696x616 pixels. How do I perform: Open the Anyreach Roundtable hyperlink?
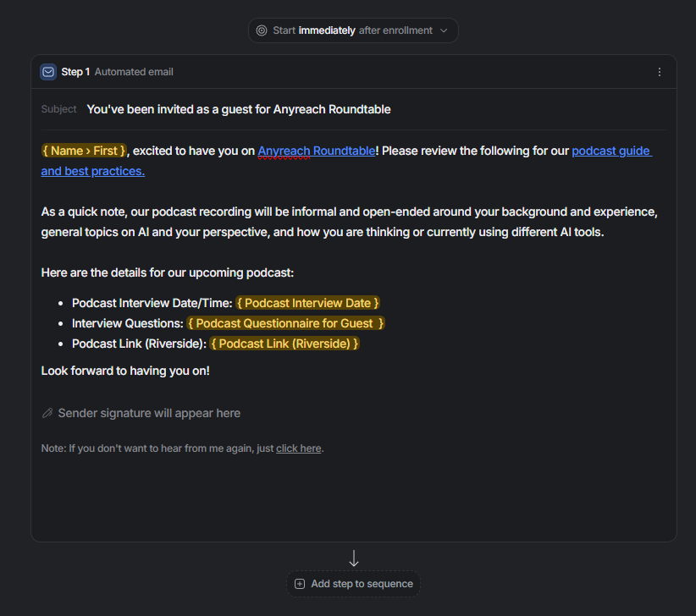317,151
